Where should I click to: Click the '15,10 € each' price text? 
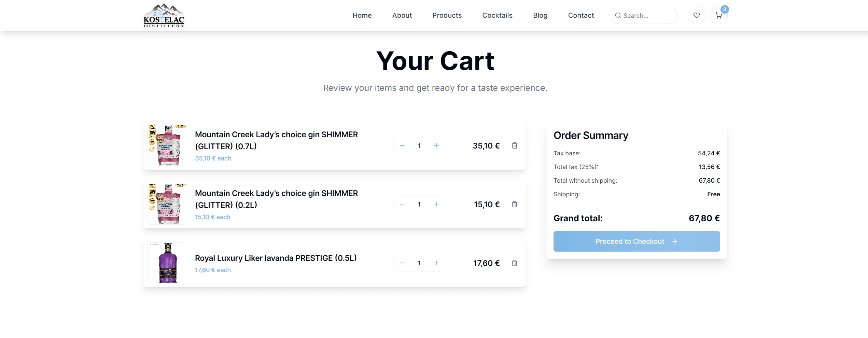212,217
